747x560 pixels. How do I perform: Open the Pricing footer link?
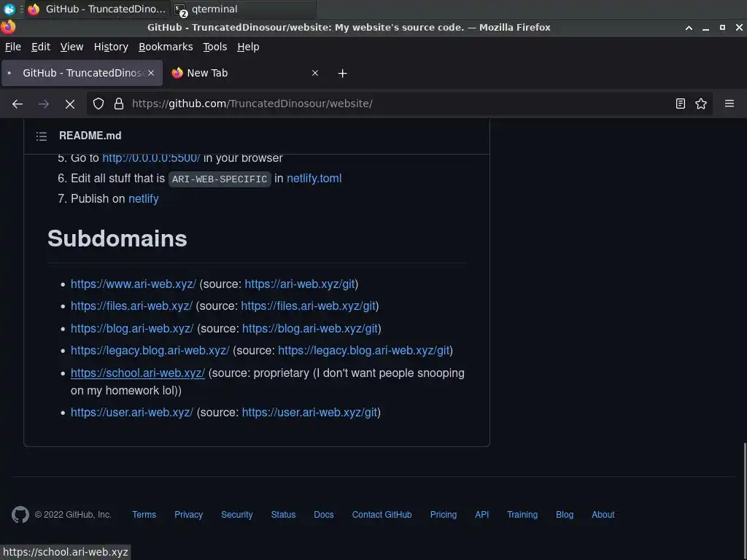pyautogui.click(x=443, y=515)
